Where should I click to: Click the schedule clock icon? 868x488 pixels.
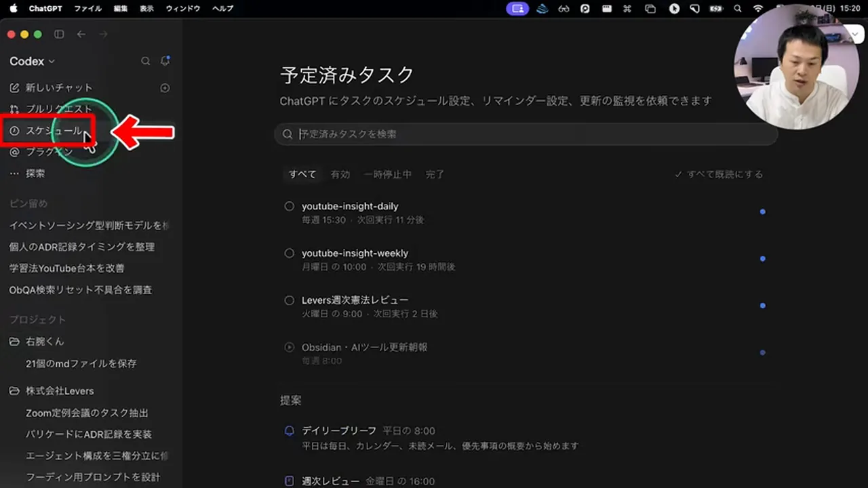(x=14, y=131)
